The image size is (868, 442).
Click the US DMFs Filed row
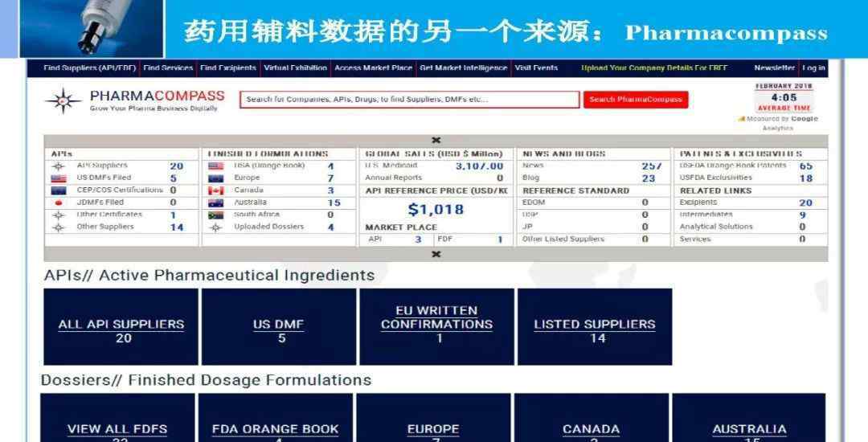122,178
